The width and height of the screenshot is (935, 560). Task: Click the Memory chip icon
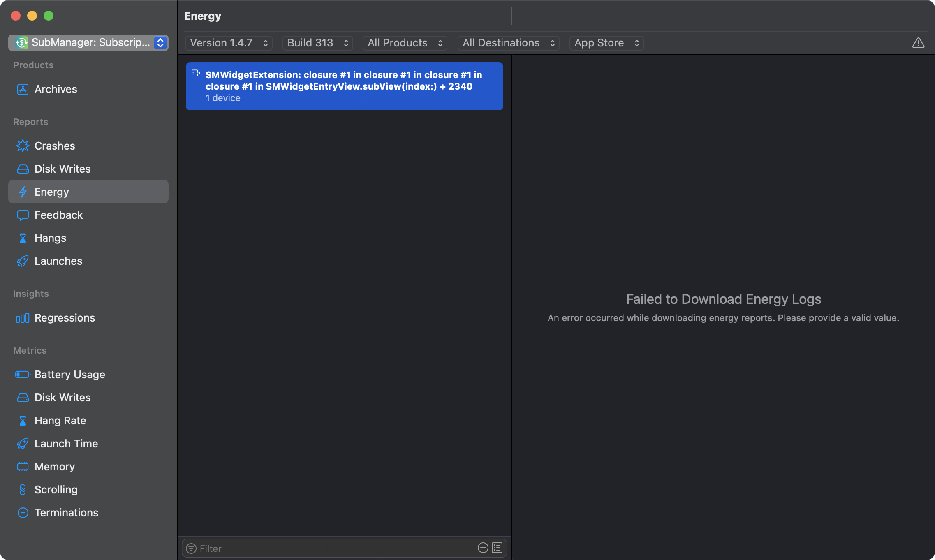[23, 467]
